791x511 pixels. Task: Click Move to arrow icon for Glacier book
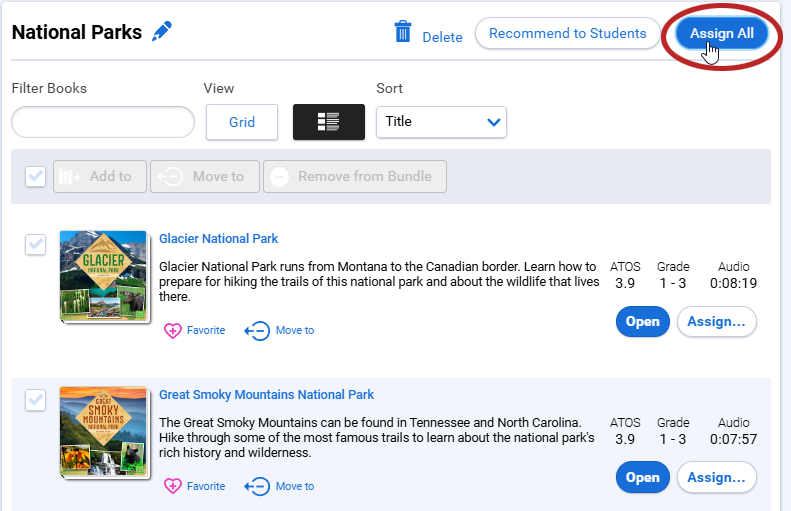[x=257, y=331]
